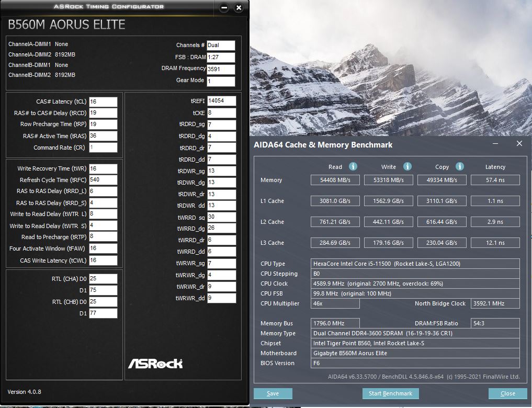Viewport: 532px width, 408px height.
Task: Click the tRDRD_sg value field
Action: [222, 124]
